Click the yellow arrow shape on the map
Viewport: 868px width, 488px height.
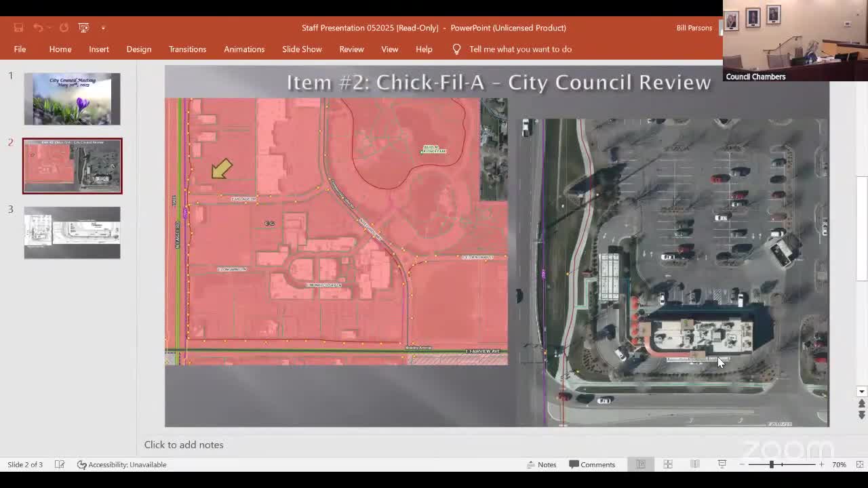coord(221,169)
